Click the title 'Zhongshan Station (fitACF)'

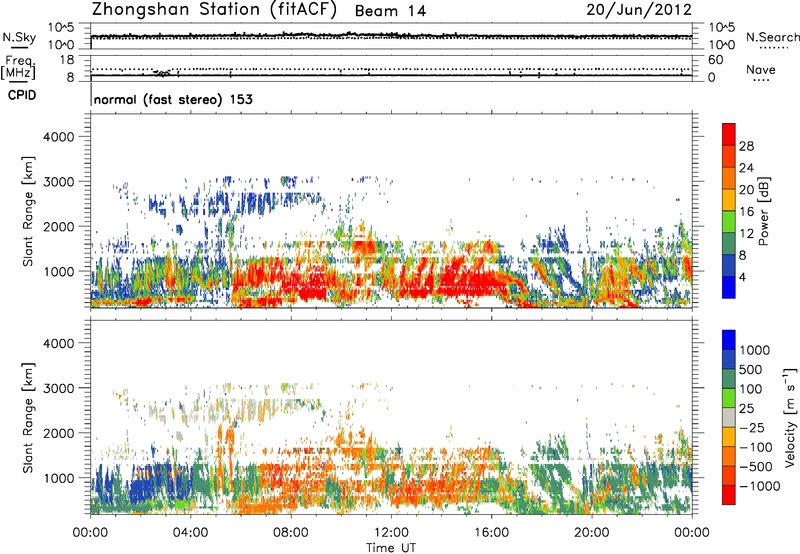point(214,10)
